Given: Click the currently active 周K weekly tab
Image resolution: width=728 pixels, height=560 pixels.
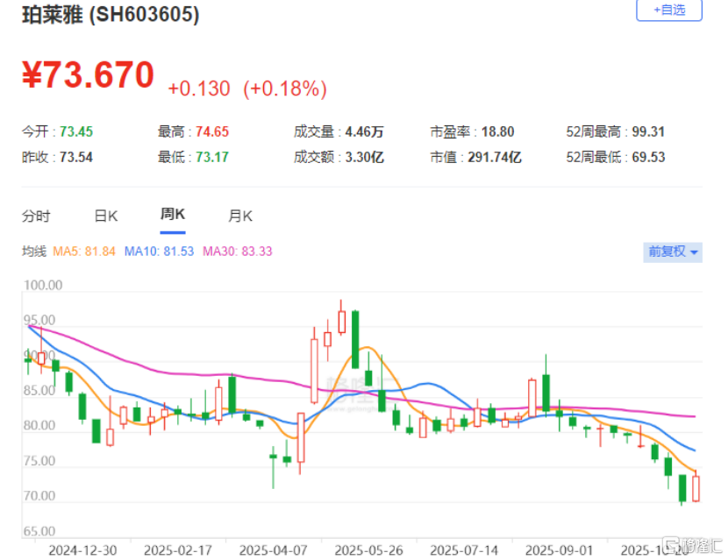Looking at the screenshot, I should pos(172,215).
